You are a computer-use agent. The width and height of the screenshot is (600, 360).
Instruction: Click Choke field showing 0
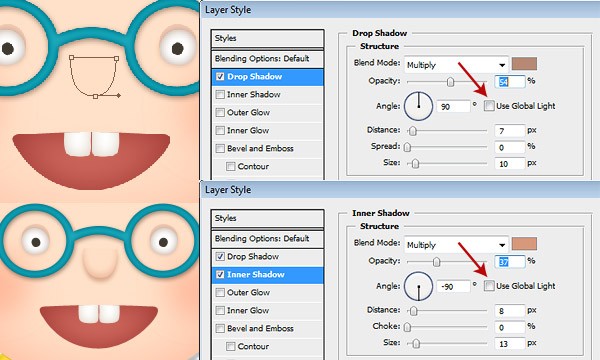pyautogui.click(x=509, y=327)
